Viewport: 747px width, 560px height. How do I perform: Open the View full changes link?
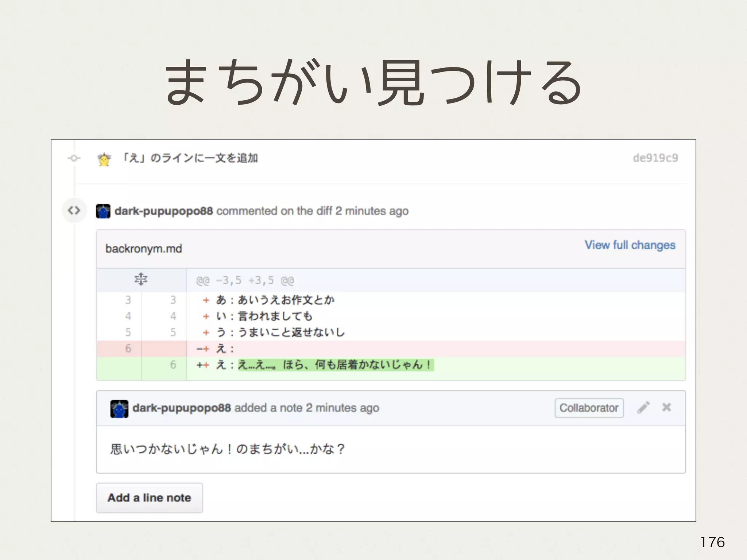click(x=630, y=245)
